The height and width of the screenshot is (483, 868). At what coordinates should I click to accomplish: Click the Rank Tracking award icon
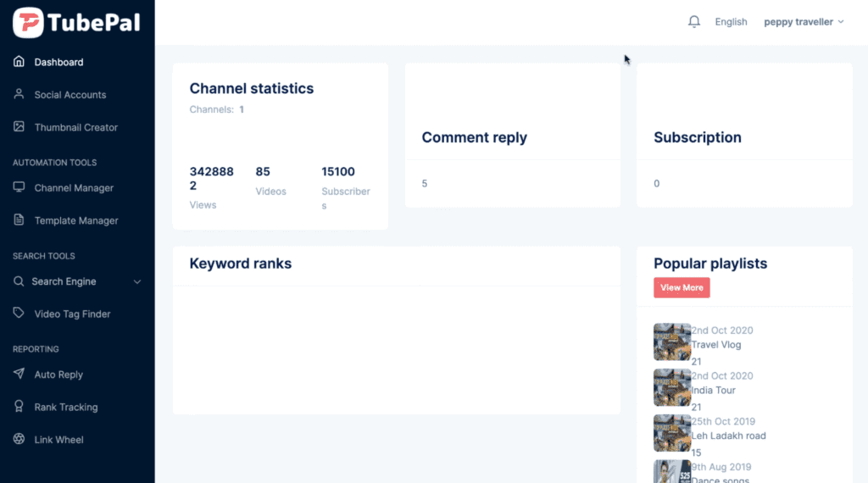(19, 406)
